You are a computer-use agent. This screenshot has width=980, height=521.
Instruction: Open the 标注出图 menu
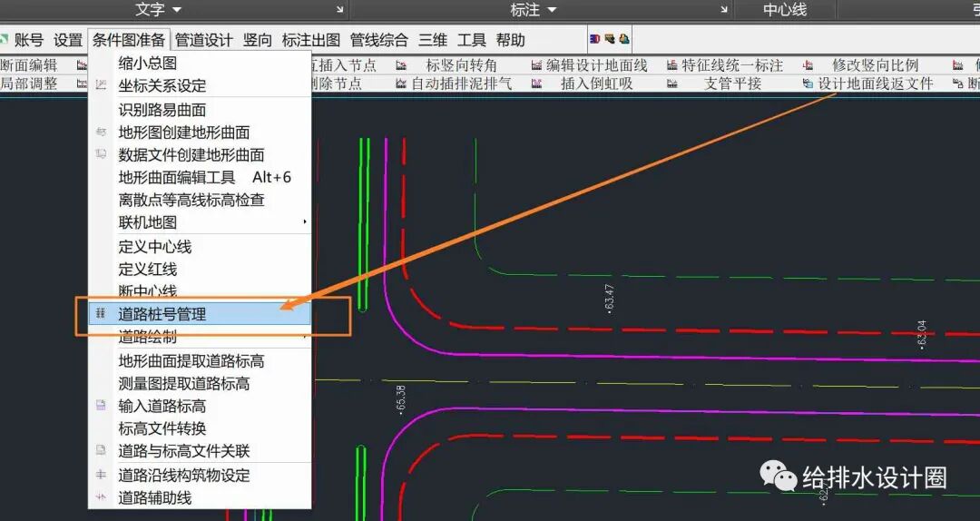click(310, 40)
